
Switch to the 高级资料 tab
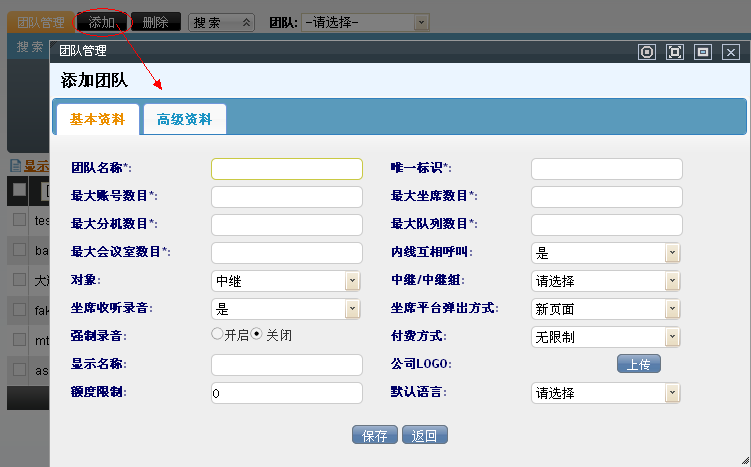click(184, 119)
